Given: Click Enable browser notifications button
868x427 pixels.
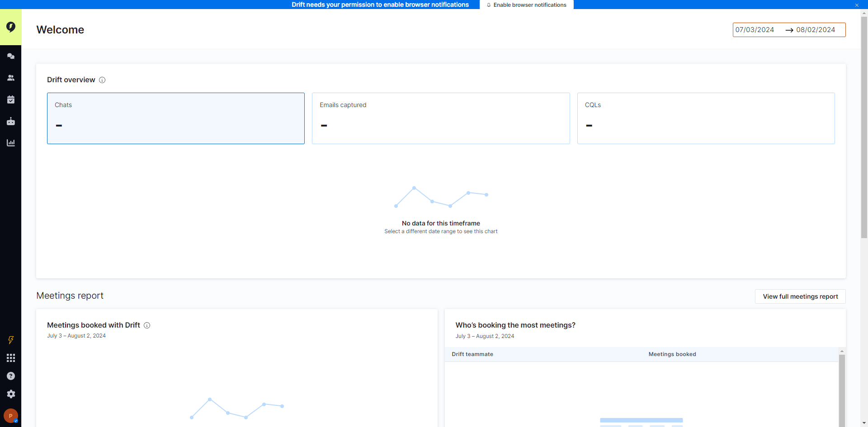Looking at the screenshot, I should pyautogui.click(x=527, y=5).
